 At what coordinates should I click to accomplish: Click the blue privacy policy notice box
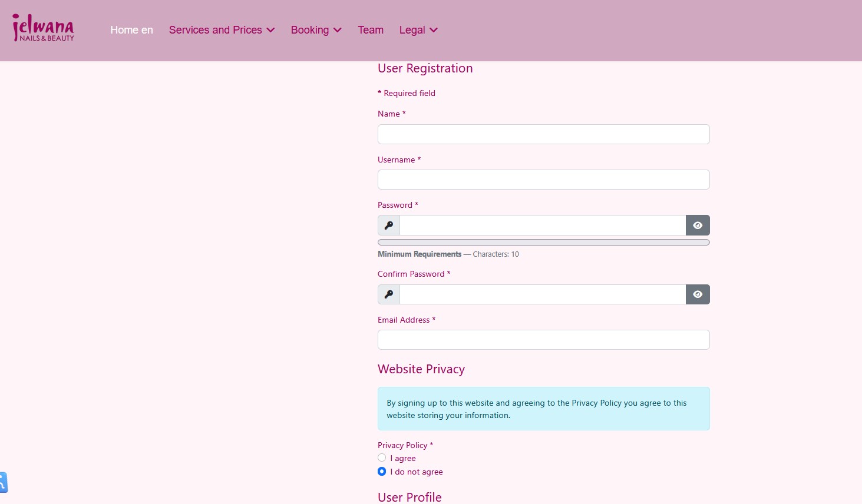coord(543,409)
